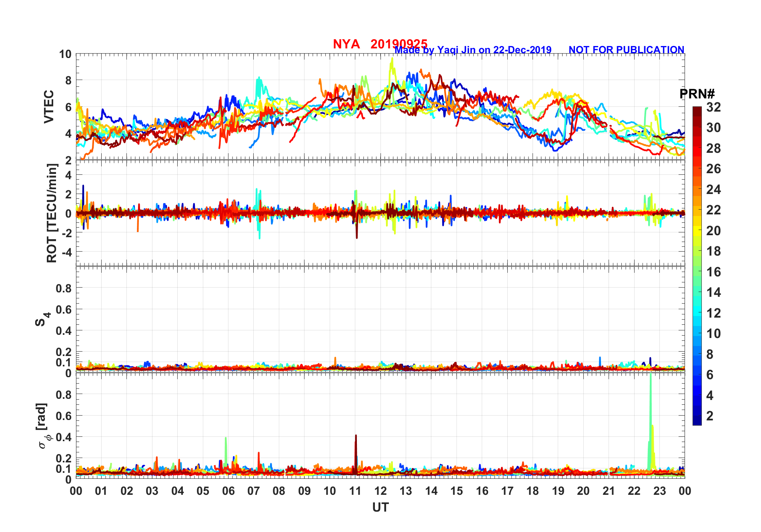Click the x-axis tick label 23
Viewport: 761px width, 532px height.
tap(659, 491)
